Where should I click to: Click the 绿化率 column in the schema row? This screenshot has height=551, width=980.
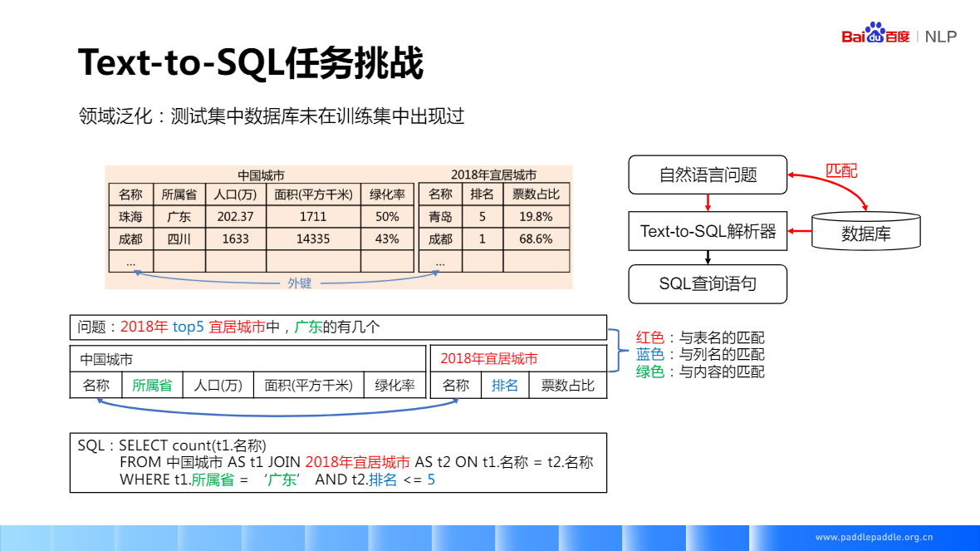point(394,386)
